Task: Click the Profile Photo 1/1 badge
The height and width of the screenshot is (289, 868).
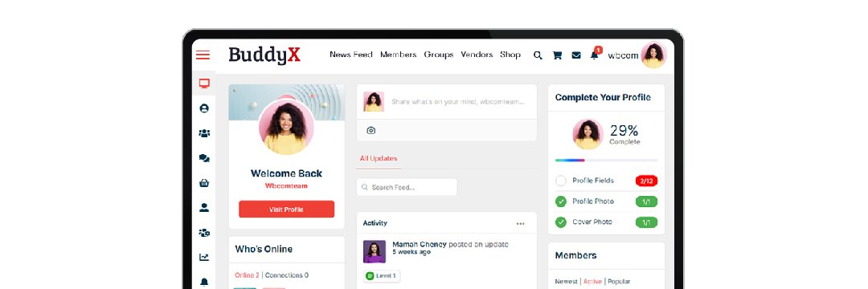Action: point(646,201)
